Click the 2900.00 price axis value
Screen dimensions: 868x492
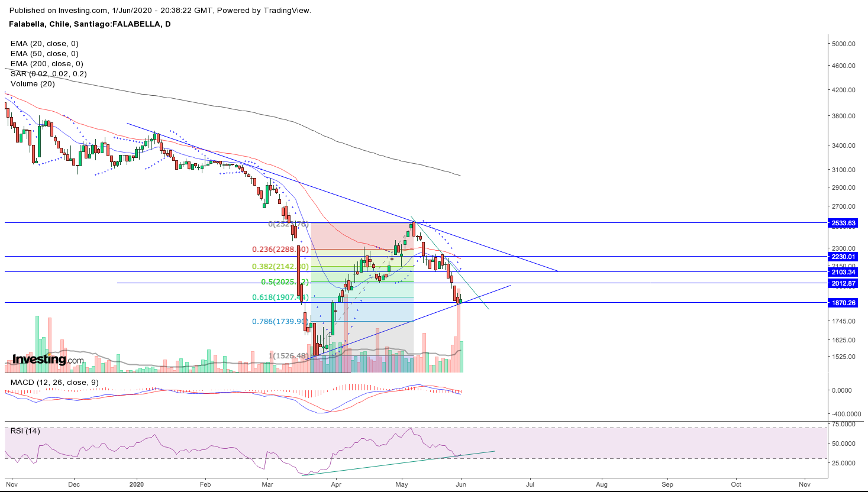coord(844,188)
